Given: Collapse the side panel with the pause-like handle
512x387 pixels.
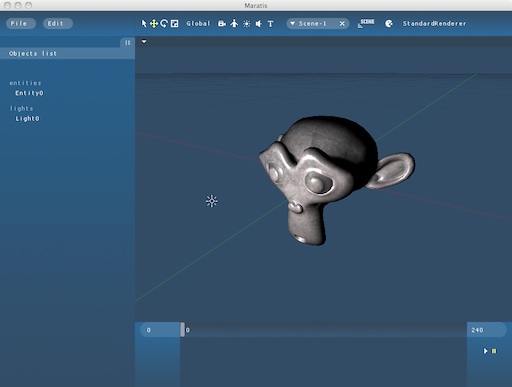Looking at the screenshot, I should point(127,43).
